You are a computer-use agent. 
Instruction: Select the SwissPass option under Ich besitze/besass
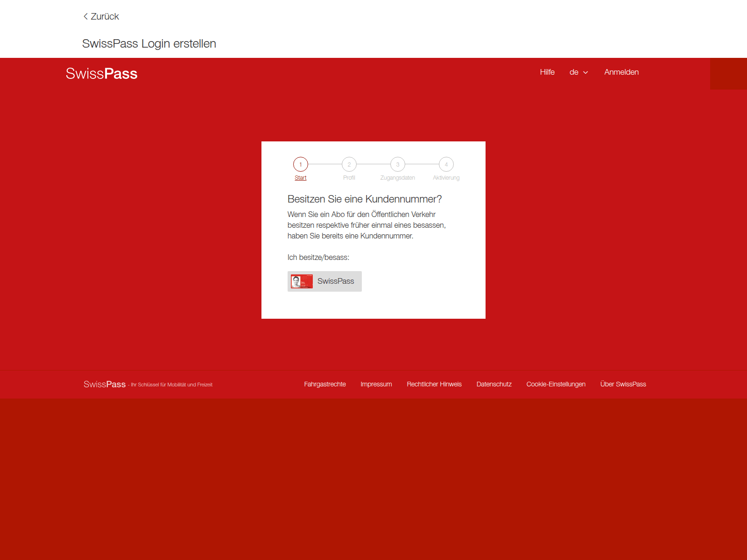(324, 281)
